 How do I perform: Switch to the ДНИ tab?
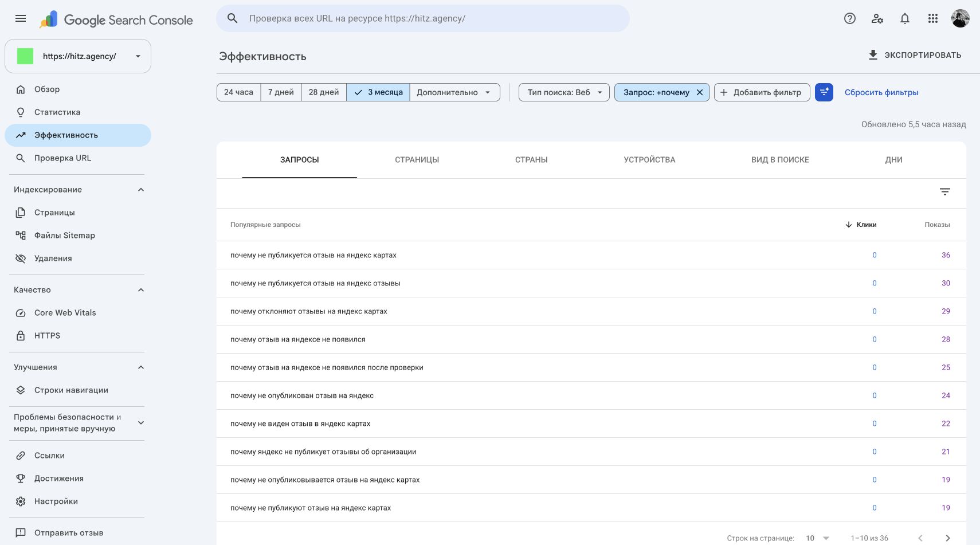click(894, 160)
